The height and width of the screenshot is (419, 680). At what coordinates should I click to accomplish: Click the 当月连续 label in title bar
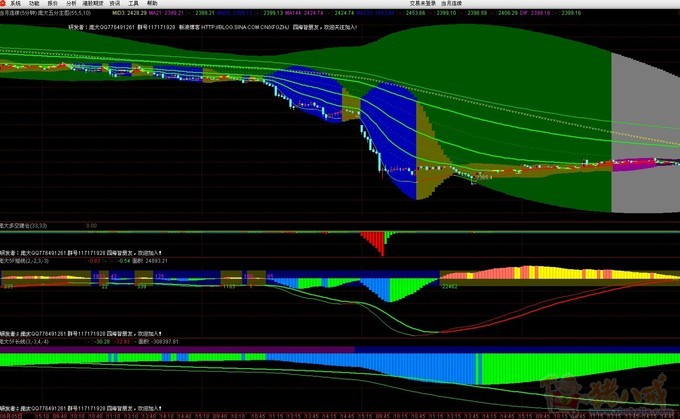(451, 3)
